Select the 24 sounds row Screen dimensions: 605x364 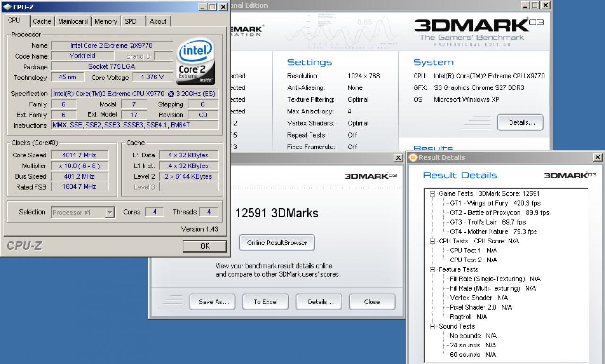point(473,345)
